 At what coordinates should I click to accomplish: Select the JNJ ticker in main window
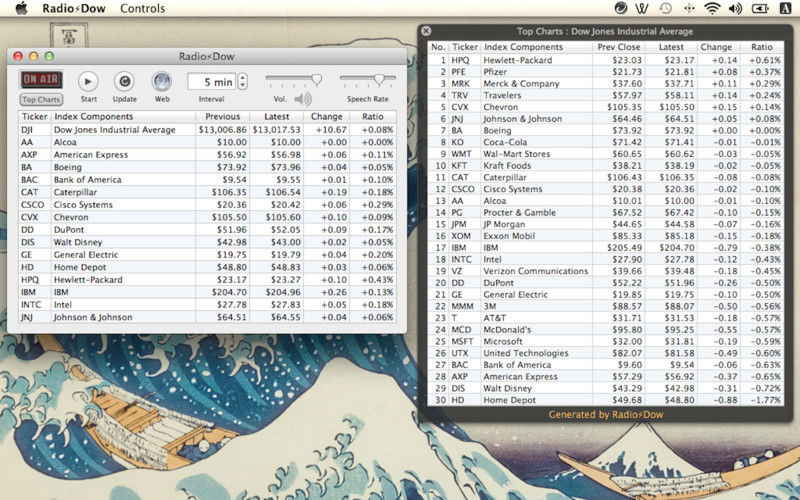point(27,317)
